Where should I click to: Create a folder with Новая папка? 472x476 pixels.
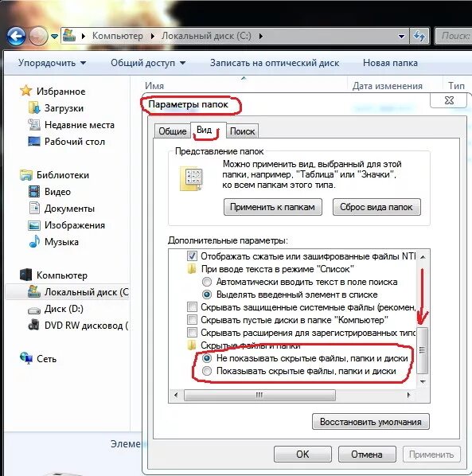coord(390,63)
